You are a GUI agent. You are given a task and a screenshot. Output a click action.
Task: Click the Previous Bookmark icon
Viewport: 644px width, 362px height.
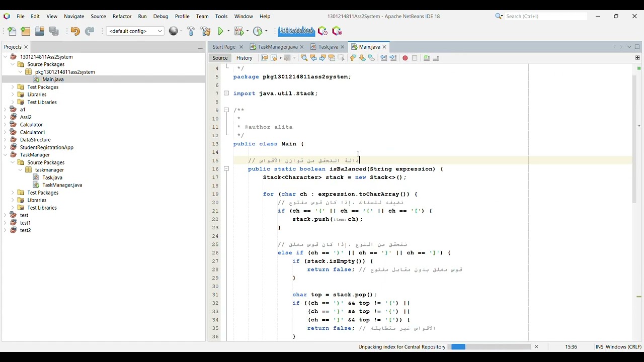tap(353, 58)
